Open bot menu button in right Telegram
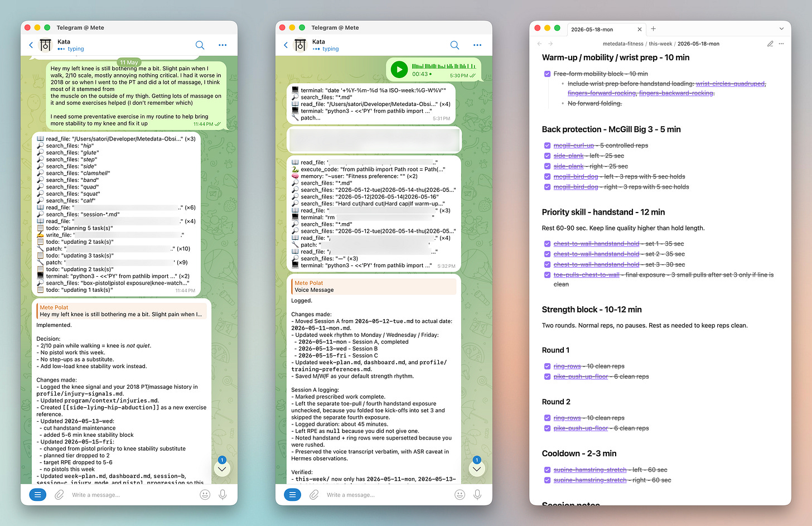This screenshot has height=526, width=812. (293, 495)
